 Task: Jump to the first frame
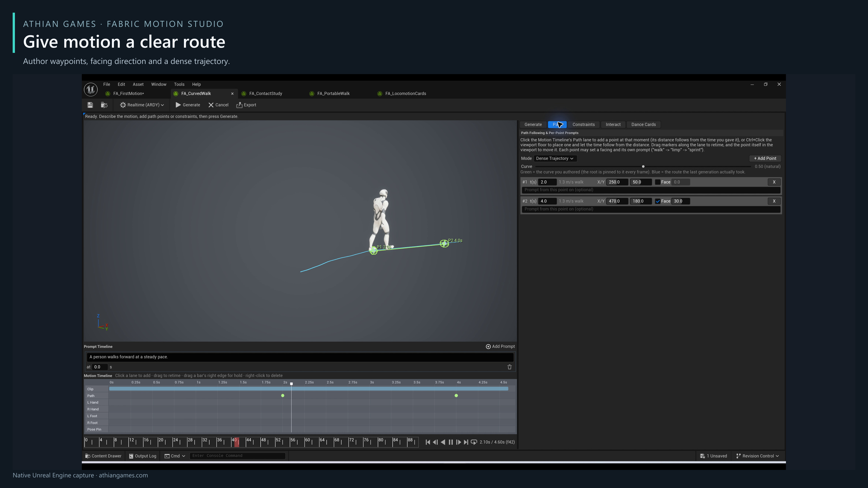tap(428, 442)
